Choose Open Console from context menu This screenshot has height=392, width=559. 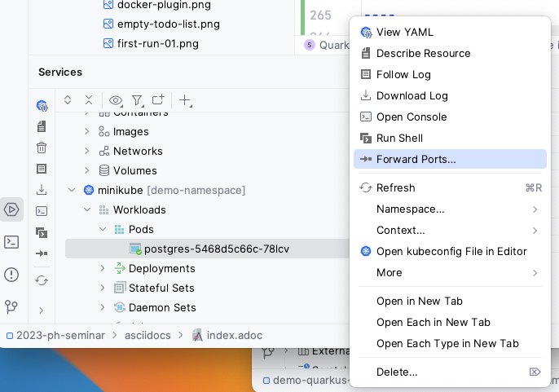(450, 117)
